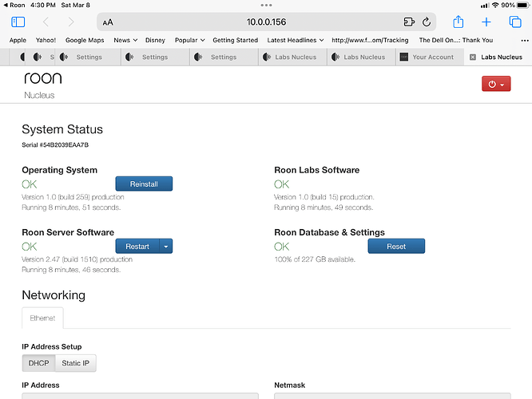The width and height of the screenshot is (532, 399).
Task: Close the active Labs Nucleus tab
Action: [x=473, y=57]
